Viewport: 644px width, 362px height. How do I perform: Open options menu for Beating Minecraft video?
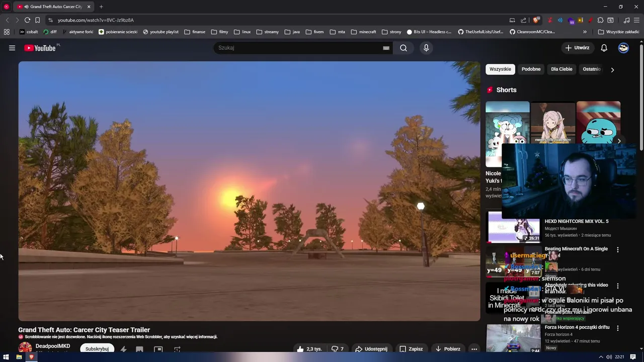pos(618,249)
